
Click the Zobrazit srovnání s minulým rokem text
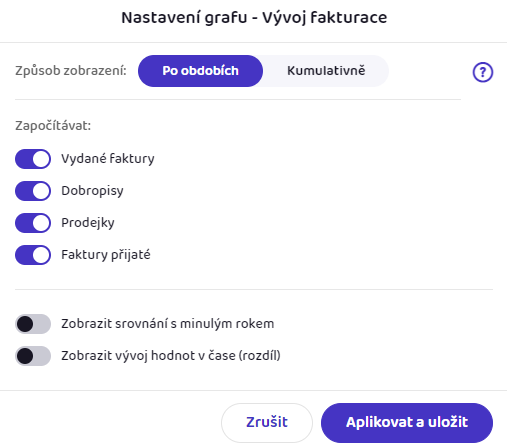[168, 324]
